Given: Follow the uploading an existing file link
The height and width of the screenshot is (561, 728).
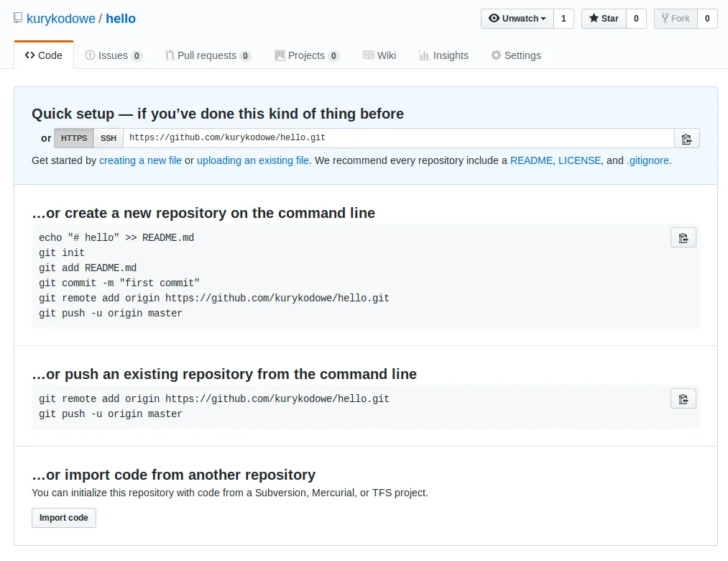Looking at the screenshot, I should click(x=252, y=160).
